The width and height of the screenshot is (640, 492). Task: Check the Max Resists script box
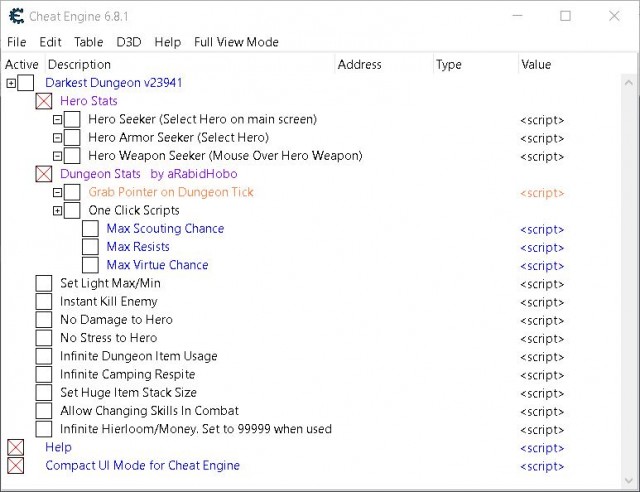coord(90,247)
